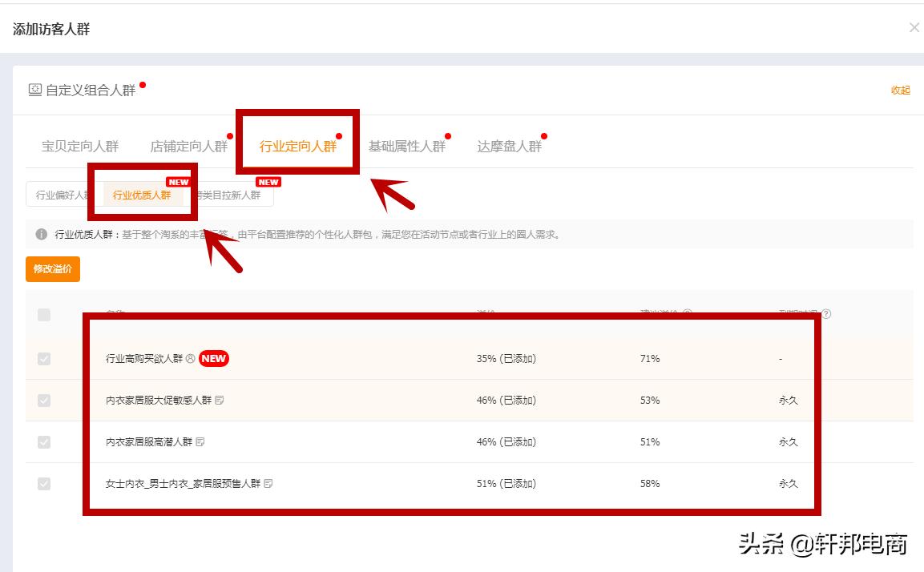
Task: Click the suggested premium 71% value
Action: [650, 359]
